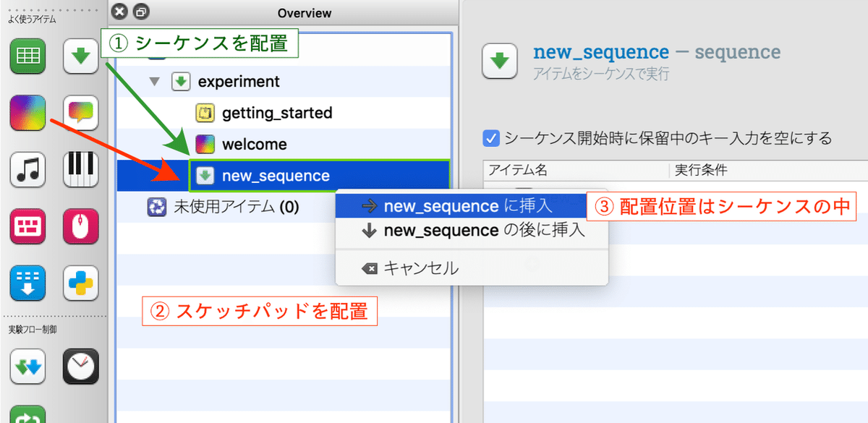Click the clock delay icon

(80, 367)
